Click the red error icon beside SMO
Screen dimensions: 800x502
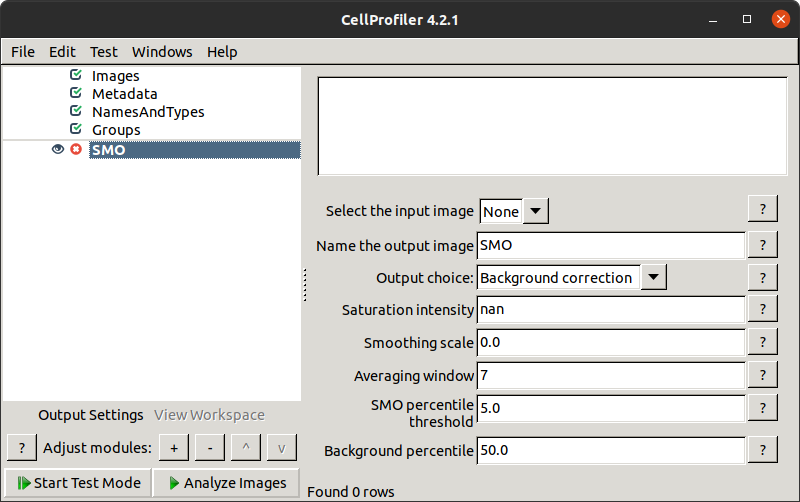coord(76,149)
